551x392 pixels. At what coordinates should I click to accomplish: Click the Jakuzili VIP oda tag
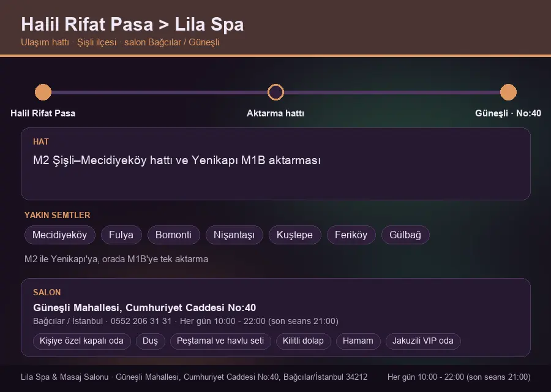point(423,341)
